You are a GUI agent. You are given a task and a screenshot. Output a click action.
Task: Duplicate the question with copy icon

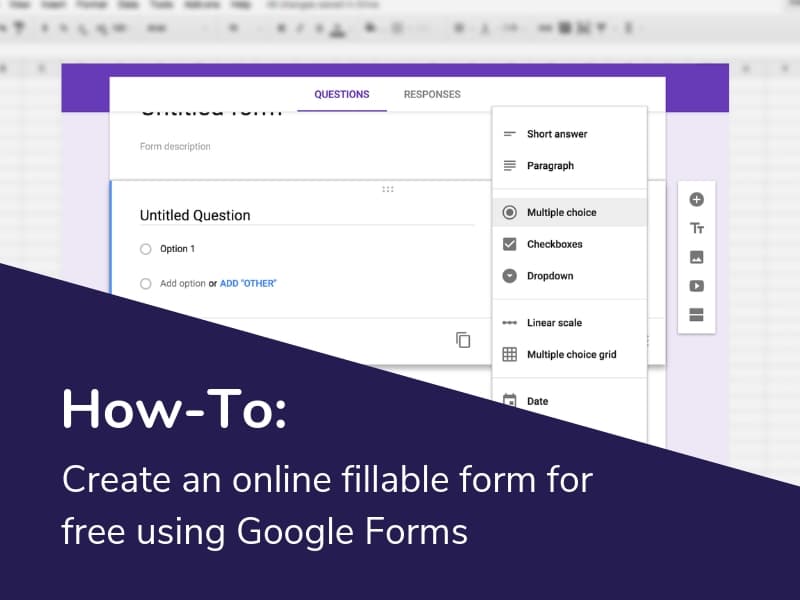463,340
